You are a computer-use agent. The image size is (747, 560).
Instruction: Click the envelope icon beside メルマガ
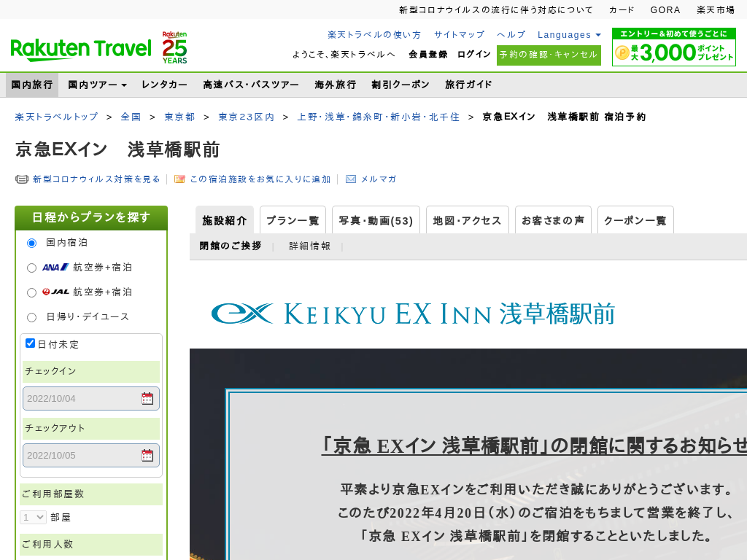pyautogui.click(x=351, y=179)
